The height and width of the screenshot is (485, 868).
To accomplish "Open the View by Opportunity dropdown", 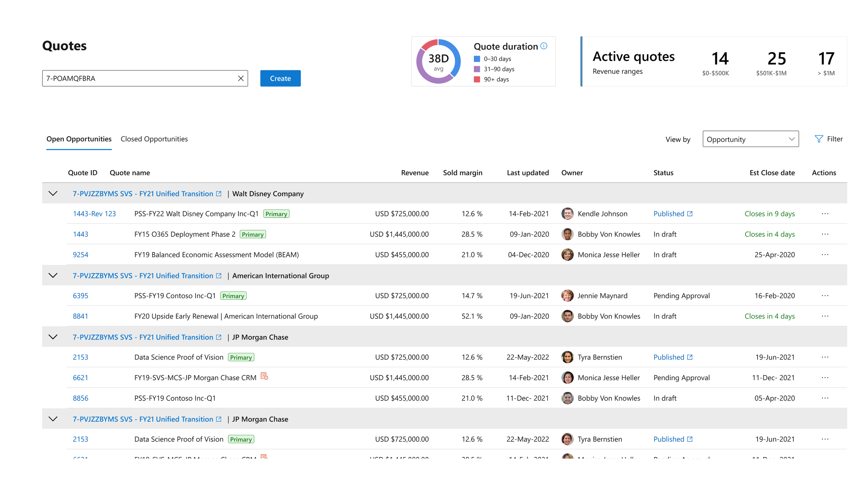I will coord(750,139).
